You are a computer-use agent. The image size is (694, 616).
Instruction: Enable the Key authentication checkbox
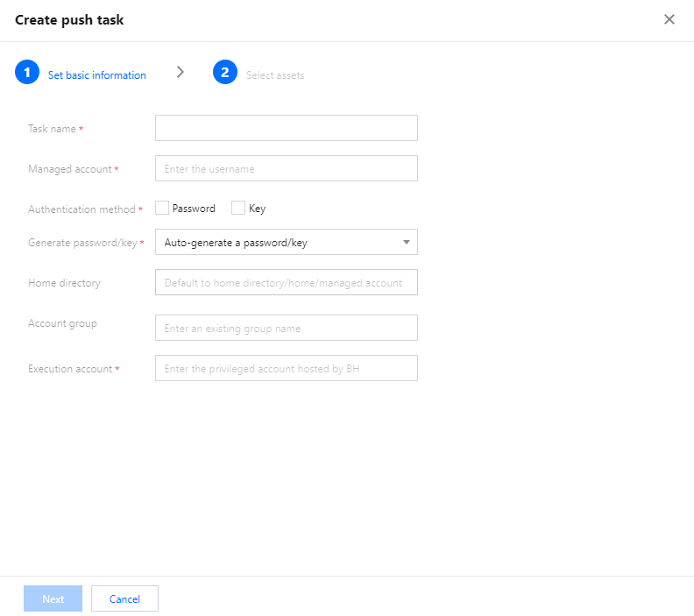pyautogui.click(x=238, y=209)
